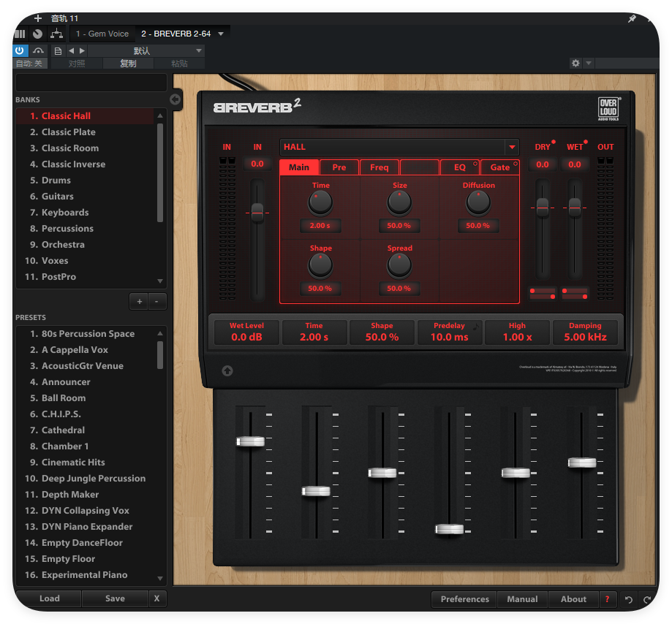Add a bank with plus button
This screenshot has width=672, height=624.
[139, 302]
